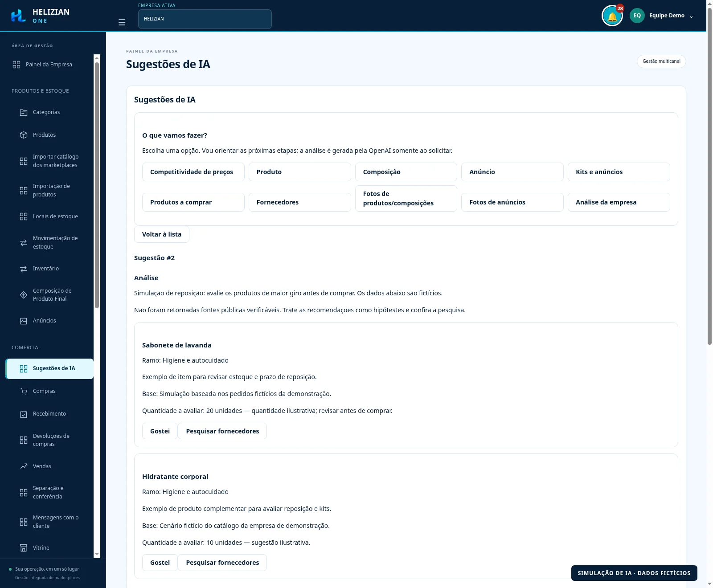The height and width of the screenshot is (588, 713).
Task: Click the Compras cart icon
Action: pyautogui.click(x=24, y=391)
